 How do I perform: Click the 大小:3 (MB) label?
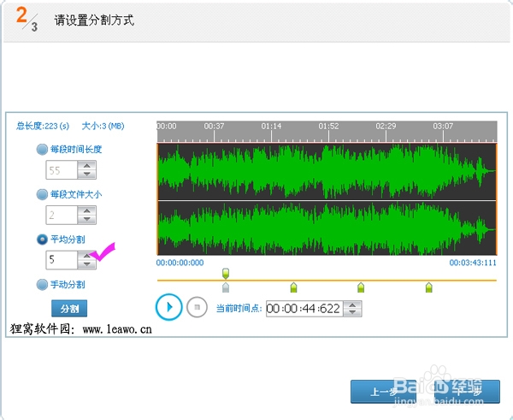tap(103, 126)
